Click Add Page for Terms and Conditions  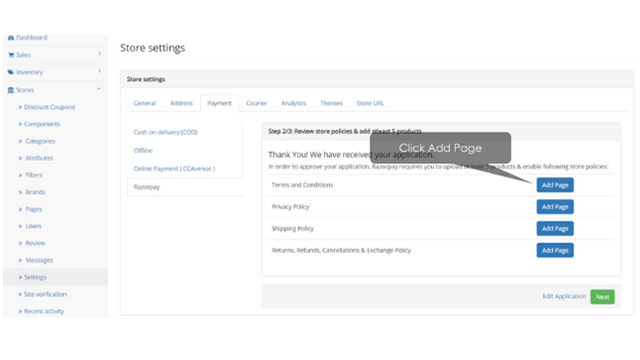pyautogui.click(x=555, y=185)
